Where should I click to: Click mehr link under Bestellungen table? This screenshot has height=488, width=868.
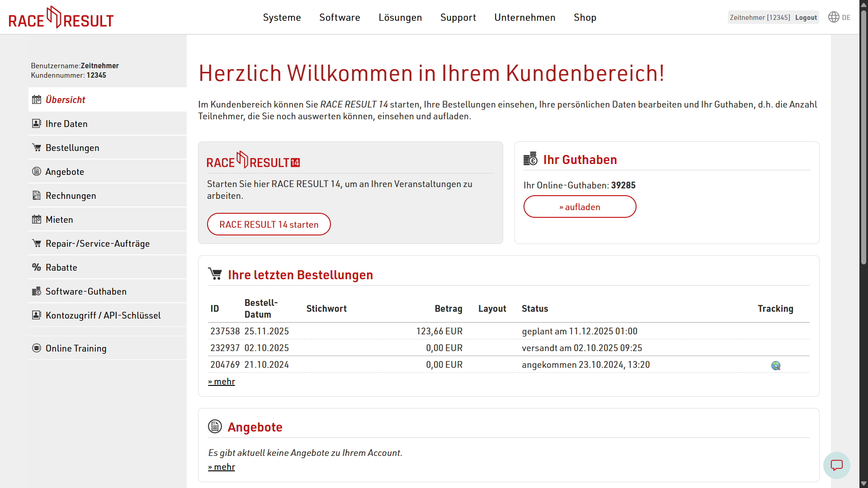tap(222, 381)
